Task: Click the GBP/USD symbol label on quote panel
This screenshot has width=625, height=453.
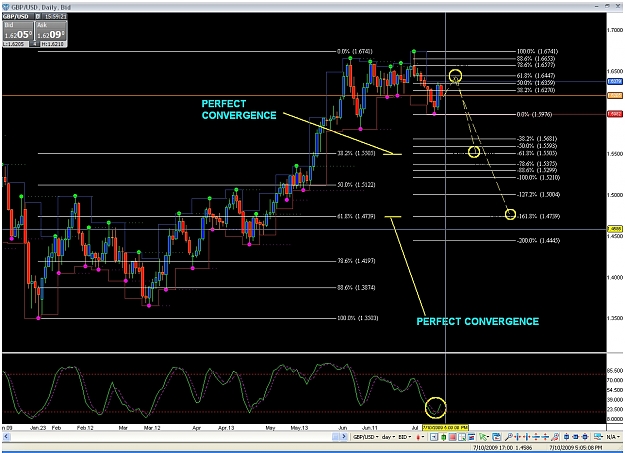Action: point(16,16)
